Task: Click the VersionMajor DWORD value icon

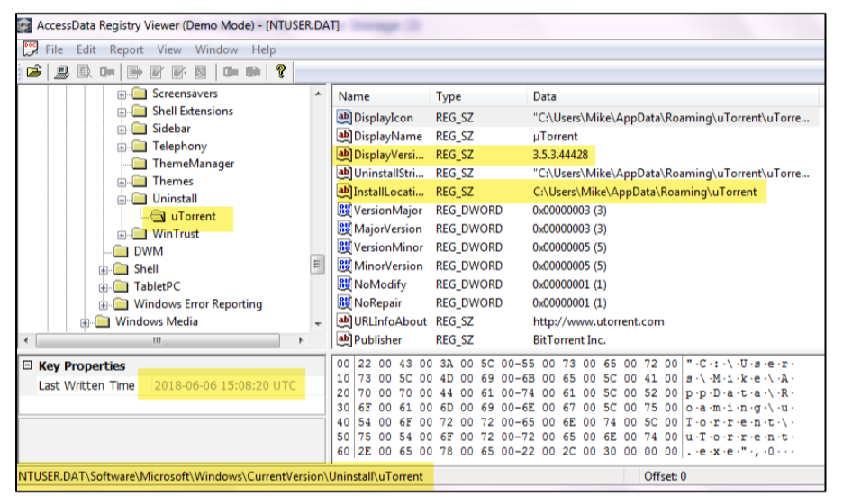Action: [x=344, y=210]
